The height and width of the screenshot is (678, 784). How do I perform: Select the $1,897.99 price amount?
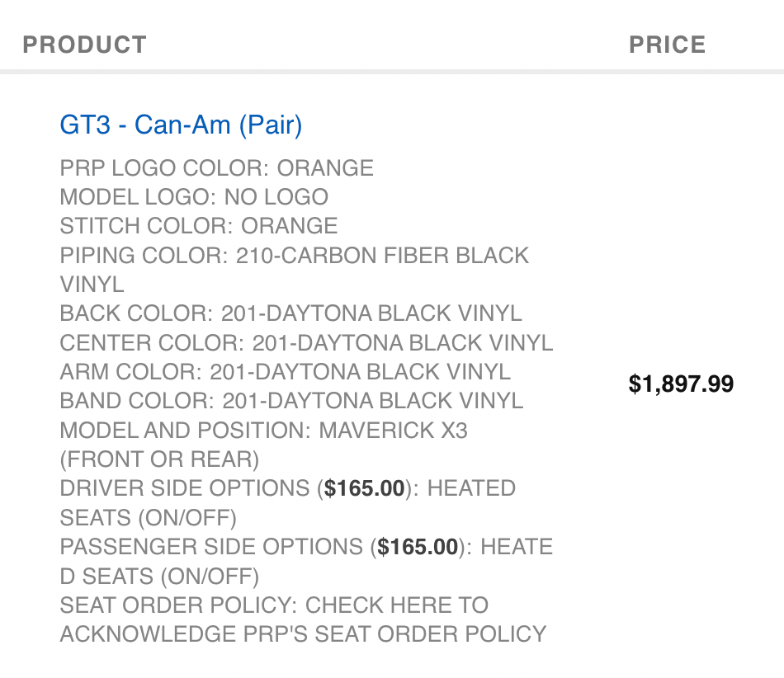[681, 384]
